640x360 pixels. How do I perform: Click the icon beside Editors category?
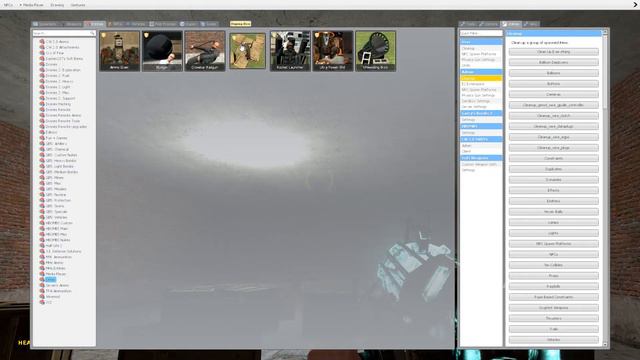pyautogui.click(x=42, y=132)
